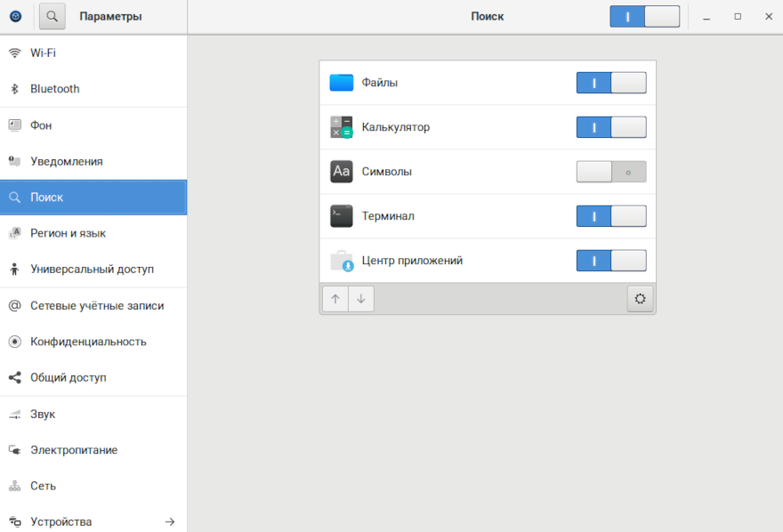Image resolution: width=783 pixels, height=532 pixels.
Task: Click the Software Center bag icon
Action: [x=342, y=261]
